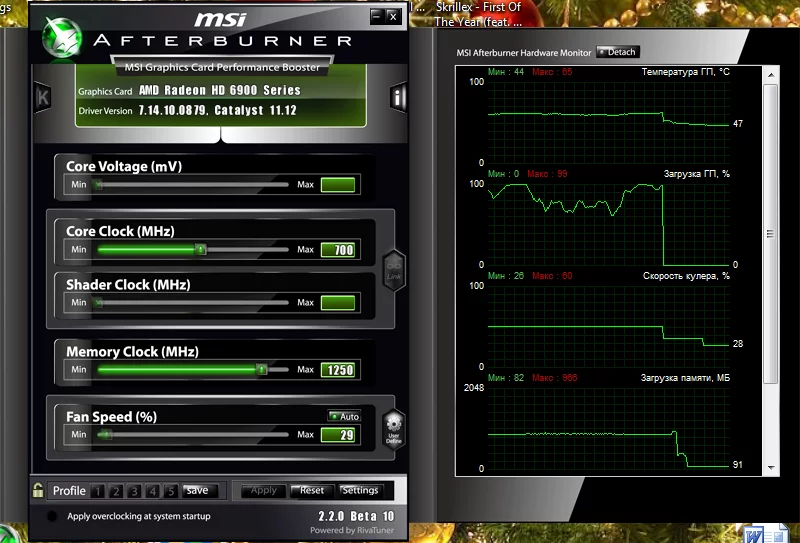Click the empty Shader Clock value field
This screenshot has height=543, width=800.
pyautogui.click(x=338, y=303)
